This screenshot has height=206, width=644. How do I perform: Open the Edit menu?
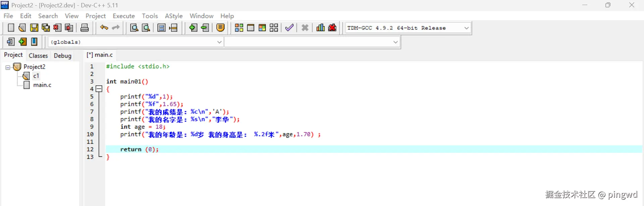(25, 16)
